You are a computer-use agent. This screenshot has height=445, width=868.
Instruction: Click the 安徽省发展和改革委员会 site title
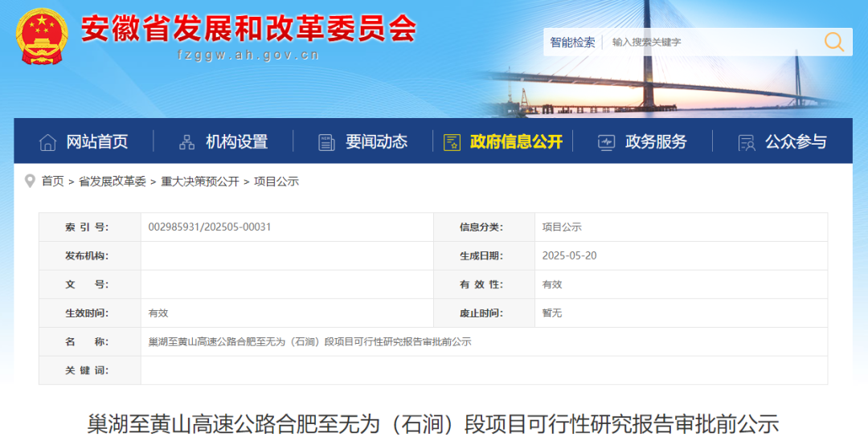click(248, 27)
